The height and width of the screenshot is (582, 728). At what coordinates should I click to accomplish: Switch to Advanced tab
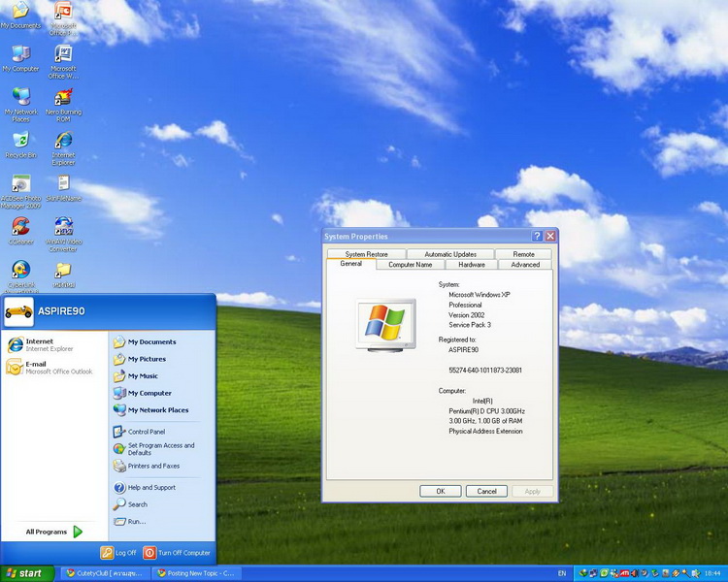point(525,265)
